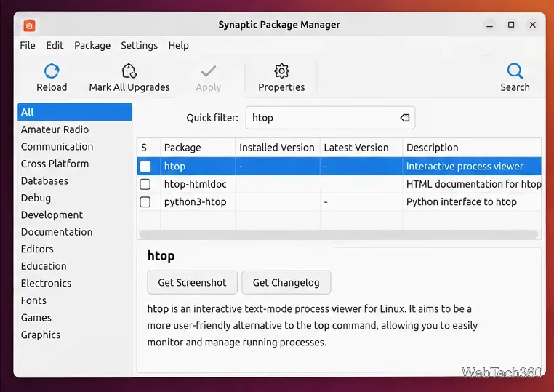Toggle the htop package checkbox
554x392 pixels.
coord(145,166)
